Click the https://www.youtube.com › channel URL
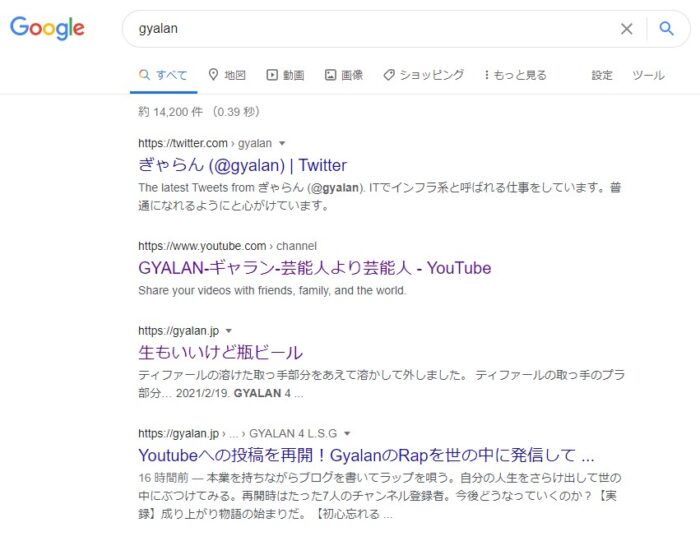Screen dimensions: 700x541 click(227, 246)
